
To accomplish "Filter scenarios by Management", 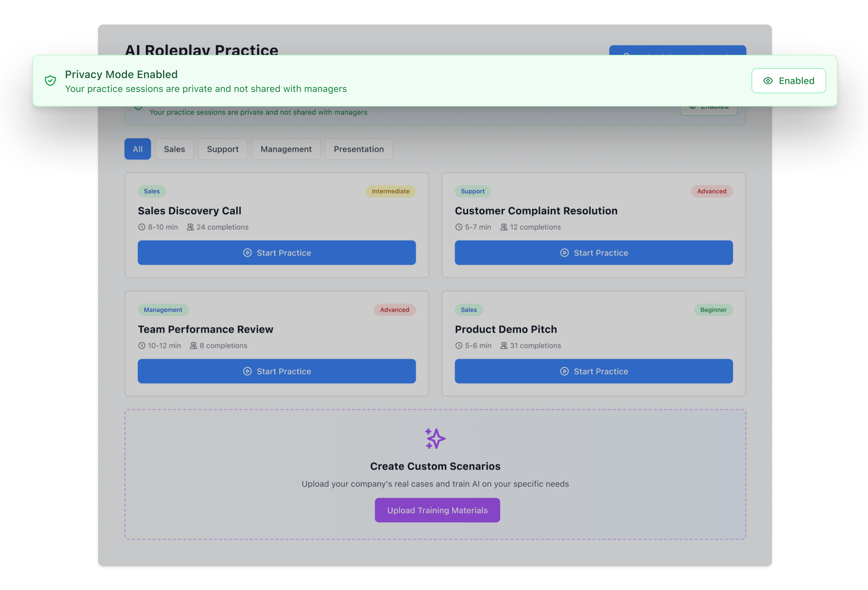I will coord(286,149).
